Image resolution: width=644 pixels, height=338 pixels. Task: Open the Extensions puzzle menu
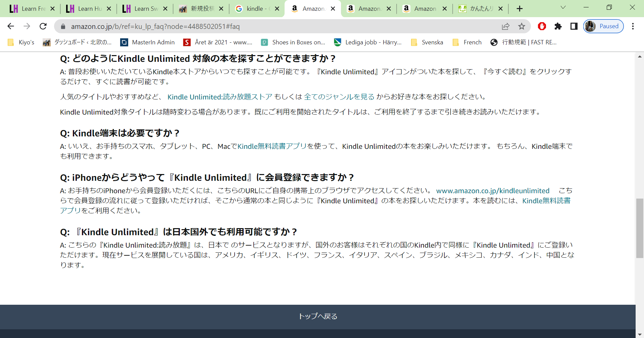[x=558, y=26]
